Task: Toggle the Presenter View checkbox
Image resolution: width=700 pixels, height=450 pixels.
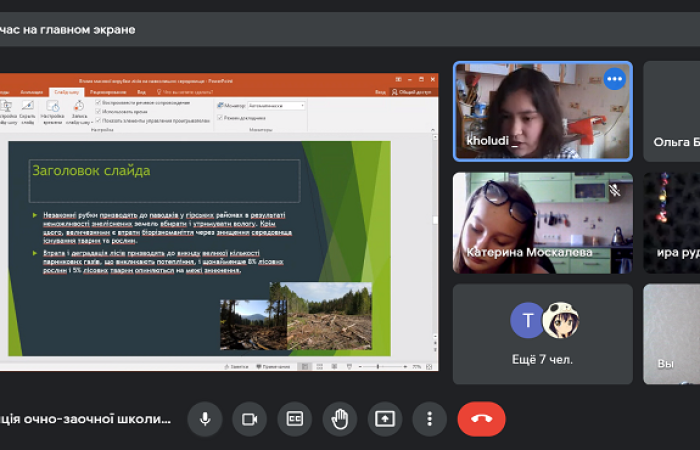Action: click(x=220, y=117)
